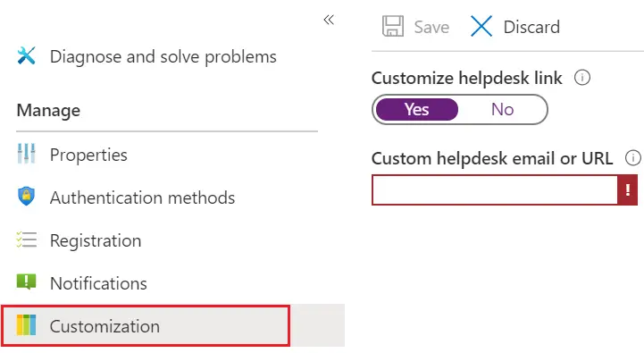The width and height of the screenshot is (644, 353).
Task: Collapse the sidebar with double chevron
Action: (329, 20)
